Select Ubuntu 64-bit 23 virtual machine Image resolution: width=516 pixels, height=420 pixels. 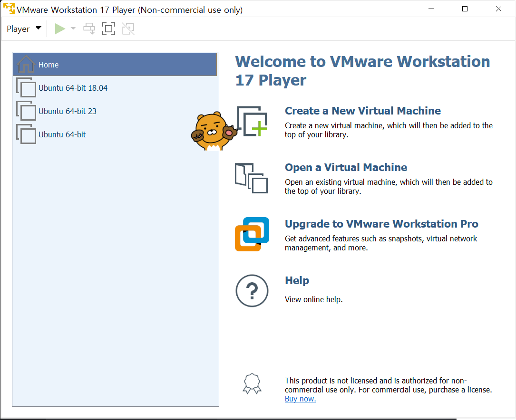coord(115,111)
